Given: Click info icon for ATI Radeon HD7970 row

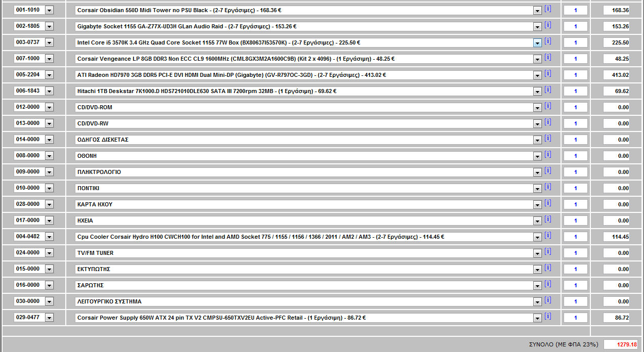Looking at the screenshot, I should [x=548, y=73].
